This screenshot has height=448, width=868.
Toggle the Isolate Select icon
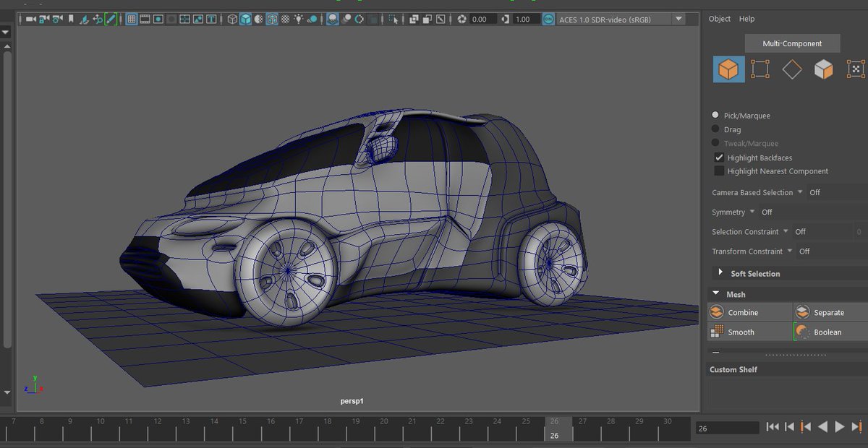click(x=393, y=20)
